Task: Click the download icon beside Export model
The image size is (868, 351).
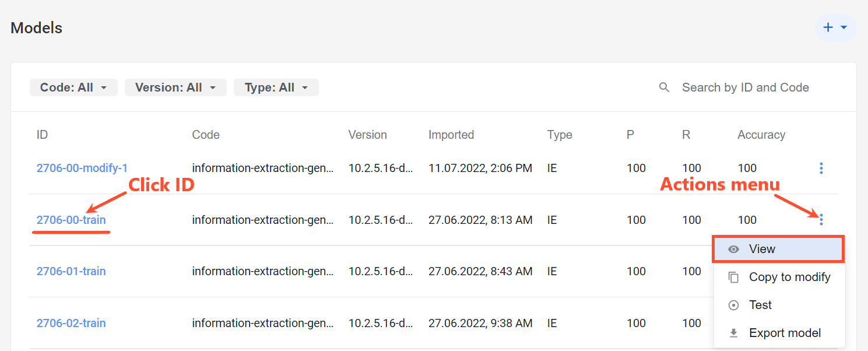Action: pos(734,333)
